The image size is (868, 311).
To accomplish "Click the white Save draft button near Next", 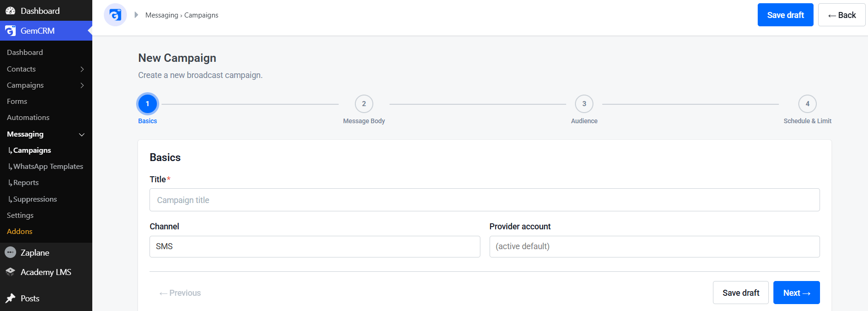I will point(741,293).
